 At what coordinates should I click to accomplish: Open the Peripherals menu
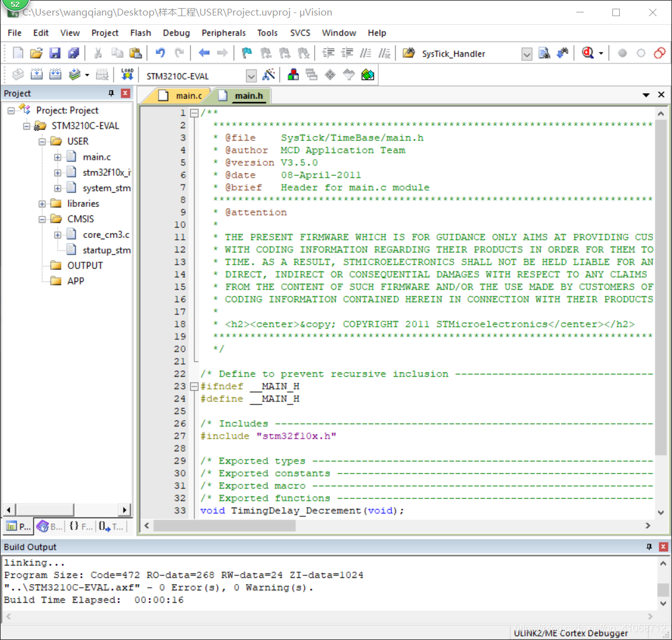tap(224, 32)
